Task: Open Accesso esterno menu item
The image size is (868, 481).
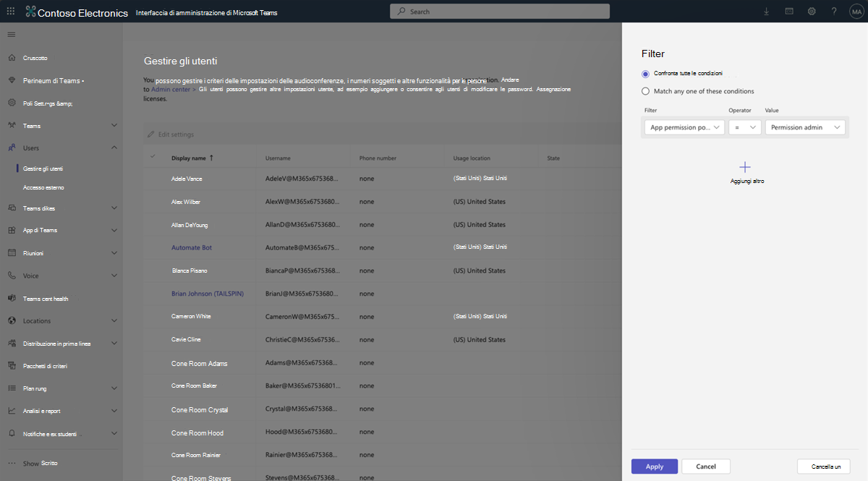Action: pos(43,187)
